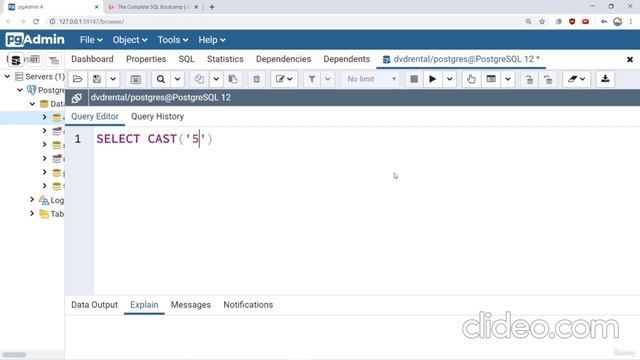640x360 pixels.
Task: Open the Explain options dropdown
Action: [x=508, y=79]
